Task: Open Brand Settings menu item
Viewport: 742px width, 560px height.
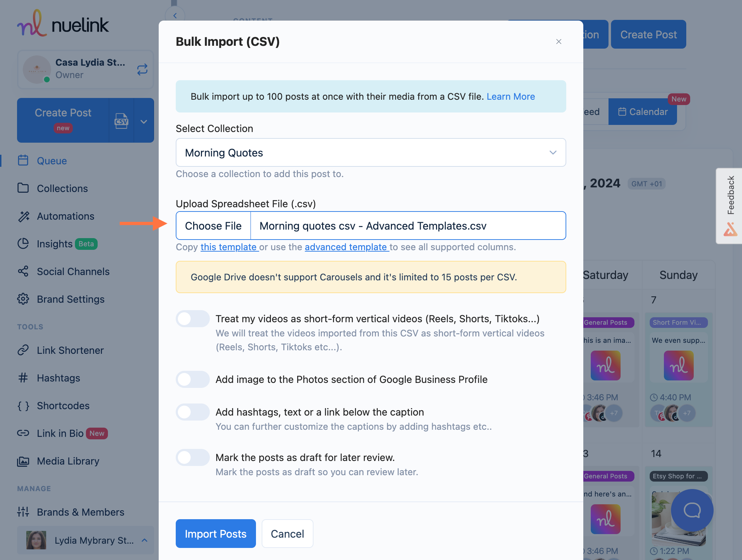Action: (71, 299)
